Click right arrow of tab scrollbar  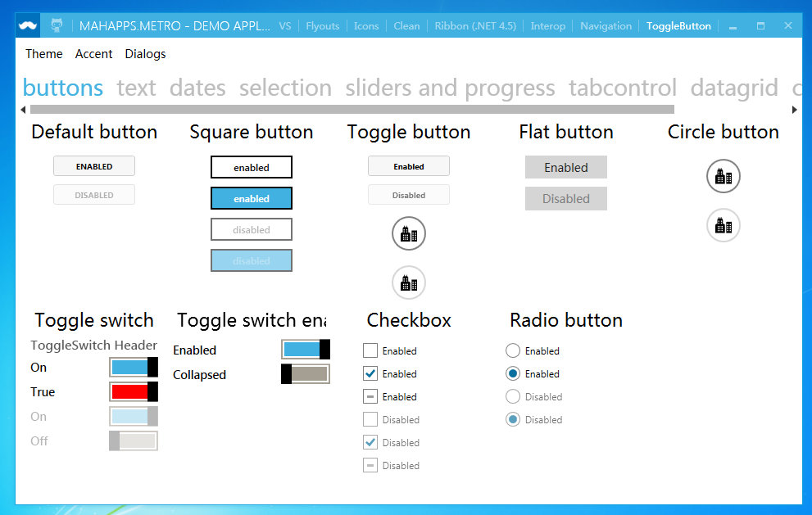tap(795, 110)
